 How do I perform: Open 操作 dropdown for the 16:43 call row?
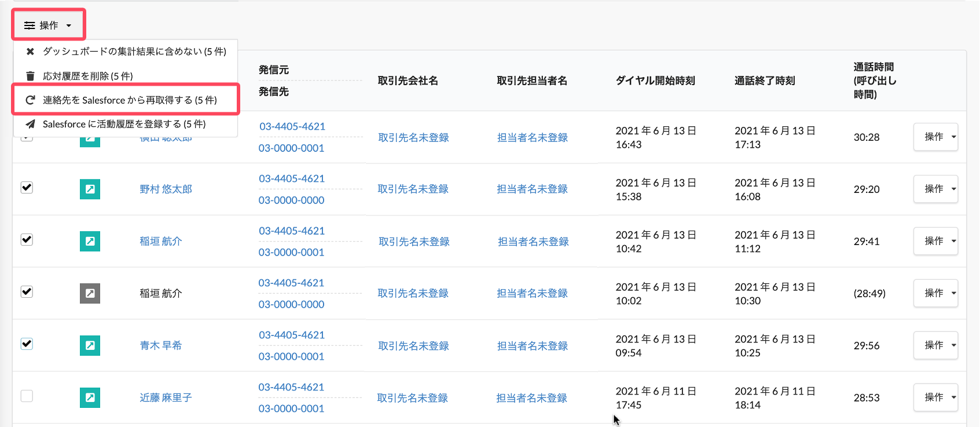[x=935, y=137]
